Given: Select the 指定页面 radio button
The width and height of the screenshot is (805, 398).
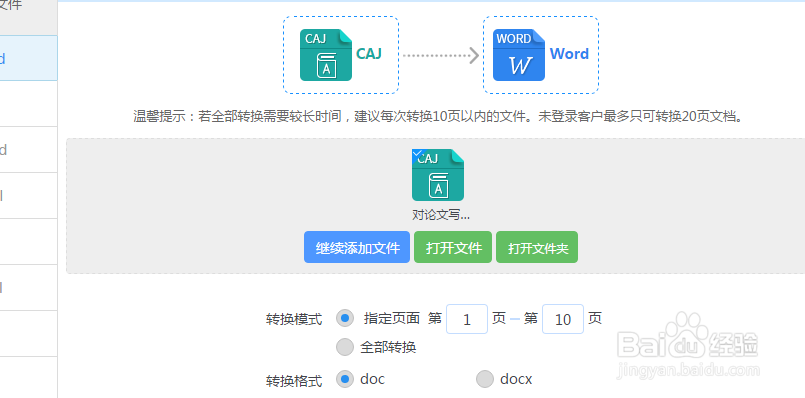Looking at the screenshot, I should click(345, 318).
